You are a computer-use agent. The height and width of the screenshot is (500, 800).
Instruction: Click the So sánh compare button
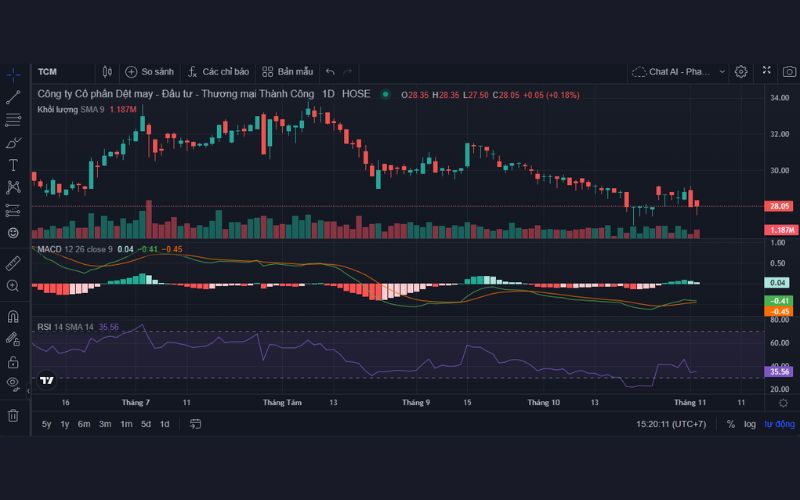click(x=149, y=72)
